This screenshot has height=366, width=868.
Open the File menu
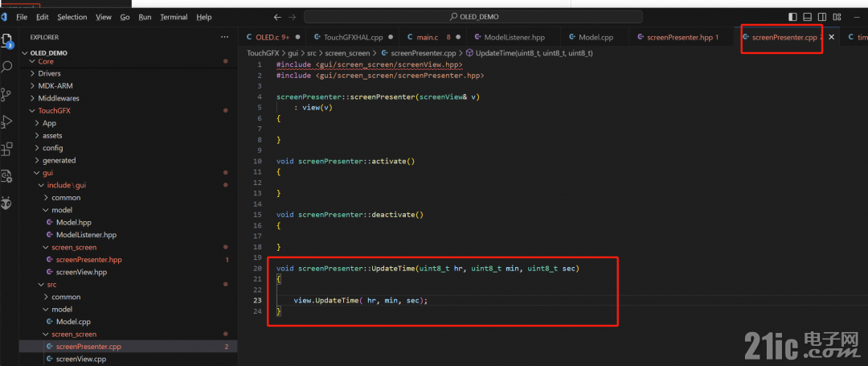22,17
